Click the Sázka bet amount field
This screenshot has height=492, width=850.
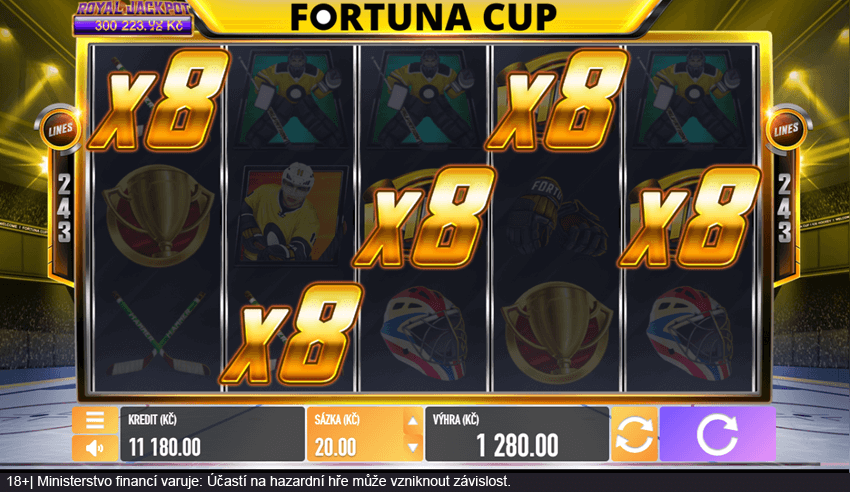(x=355, y=434)
